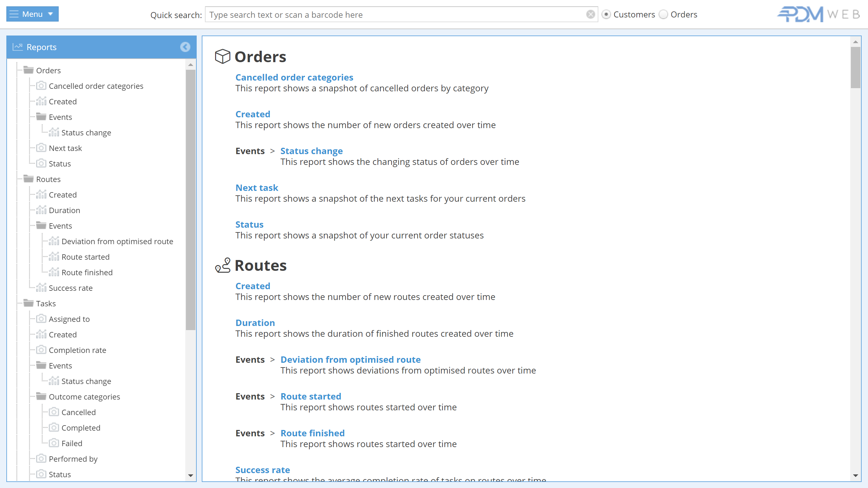Click chart icon beside Success rate
The height and width of the screenshot is (488, 868).
[41, 288]
